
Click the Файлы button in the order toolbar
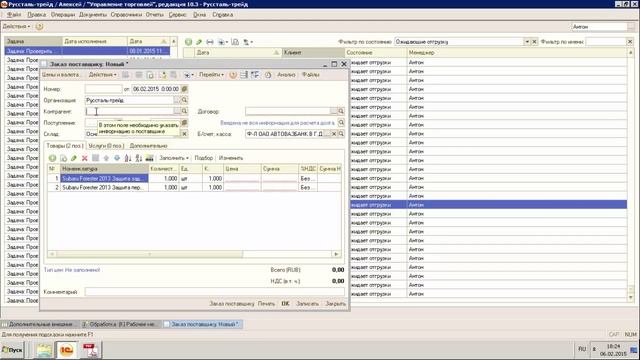[311, 75]
